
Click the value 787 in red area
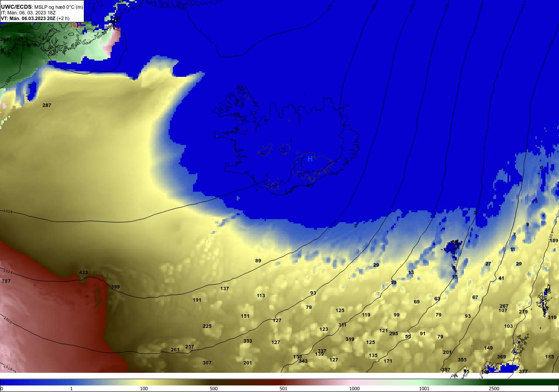coord(6,281)
